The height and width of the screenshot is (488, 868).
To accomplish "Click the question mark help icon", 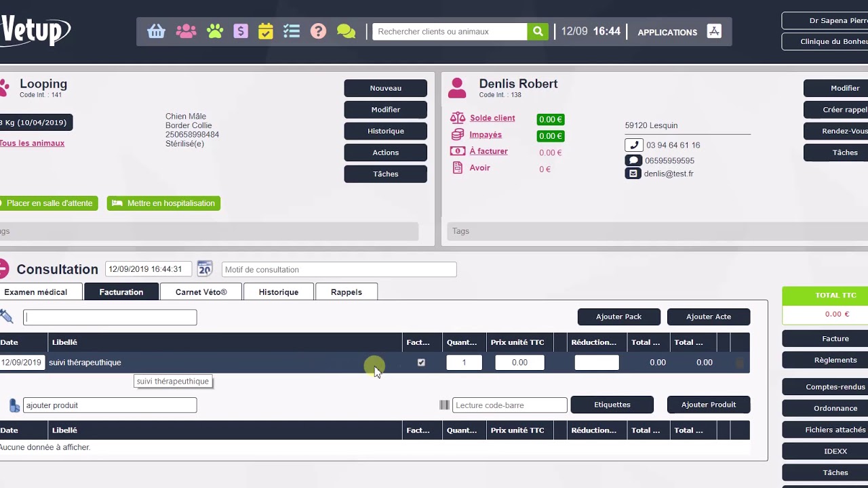I will (318, 32).
